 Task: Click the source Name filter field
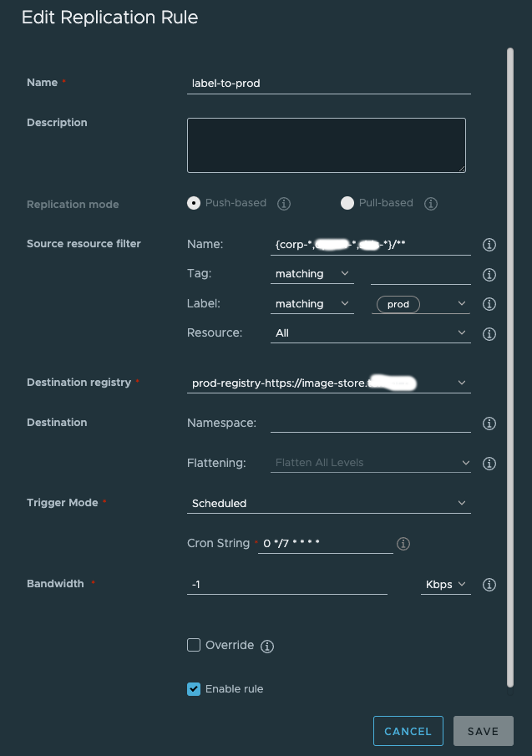coord(371,245)
